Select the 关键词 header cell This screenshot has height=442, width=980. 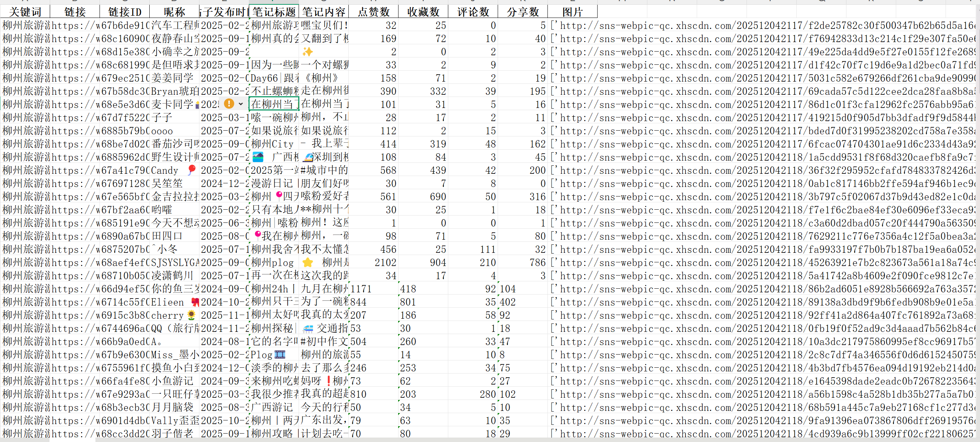pyautogui.click(x=25, y=12)
